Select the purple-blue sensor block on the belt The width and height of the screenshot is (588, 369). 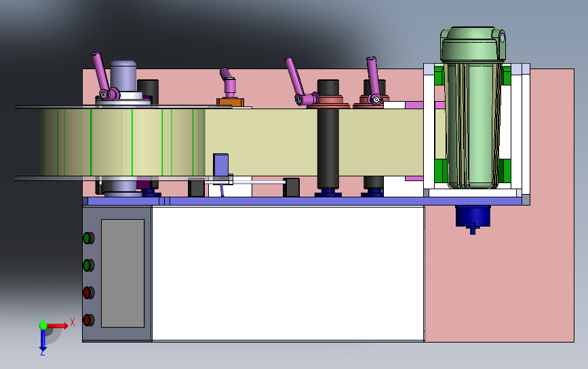(x=220, y=165)
